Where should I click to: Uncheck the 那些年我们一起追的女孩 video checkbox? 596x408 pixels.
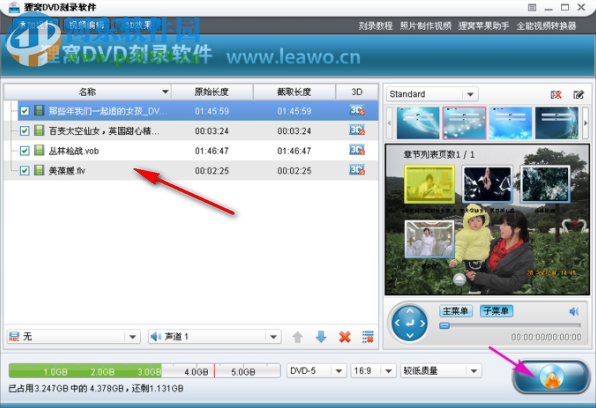(x=25, y=111)
